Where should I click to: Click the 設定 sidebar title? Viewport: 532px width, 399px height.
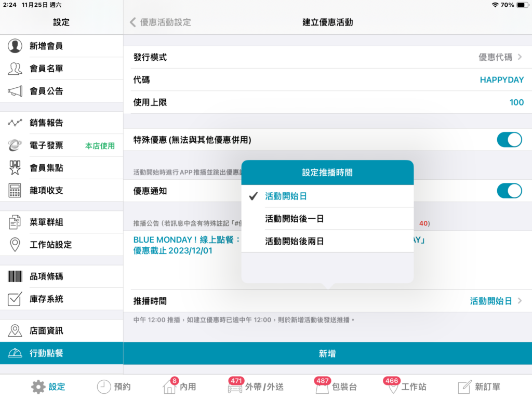(x=61, y=22)
